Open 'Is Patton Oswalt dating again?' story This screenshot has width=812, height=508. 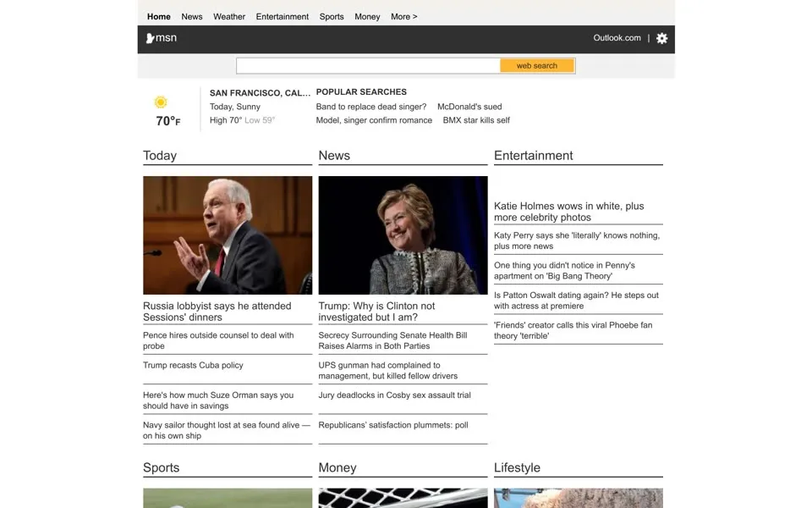coord(576,301)
